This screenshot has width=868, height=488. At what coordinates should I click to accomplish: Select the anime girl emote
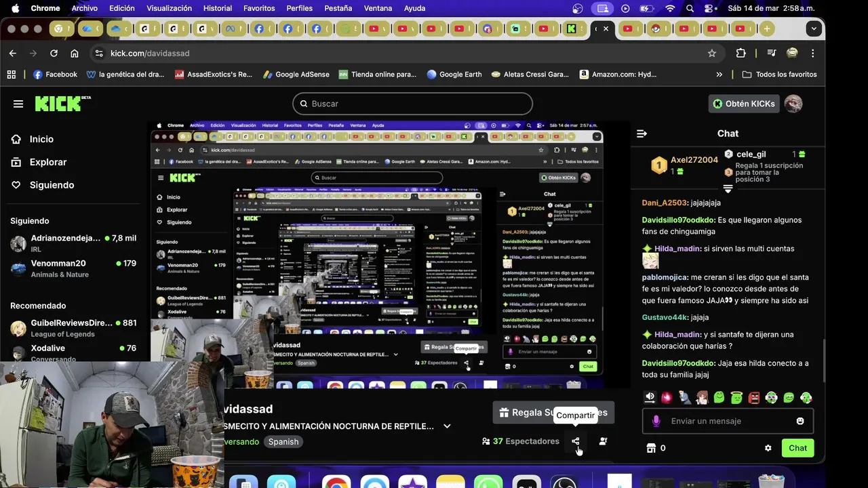(702, 397)
